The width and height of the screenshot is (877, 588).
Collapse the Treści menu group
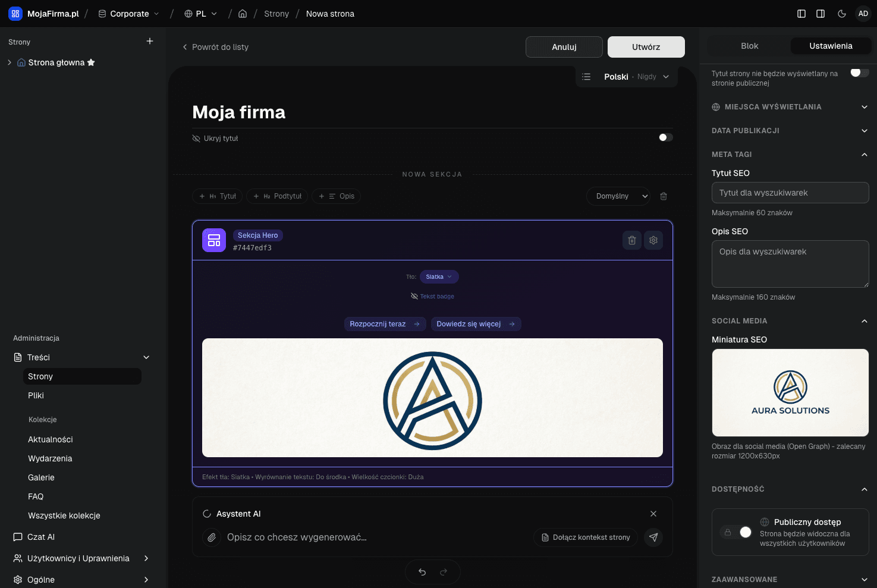click(x=146, y=357)
